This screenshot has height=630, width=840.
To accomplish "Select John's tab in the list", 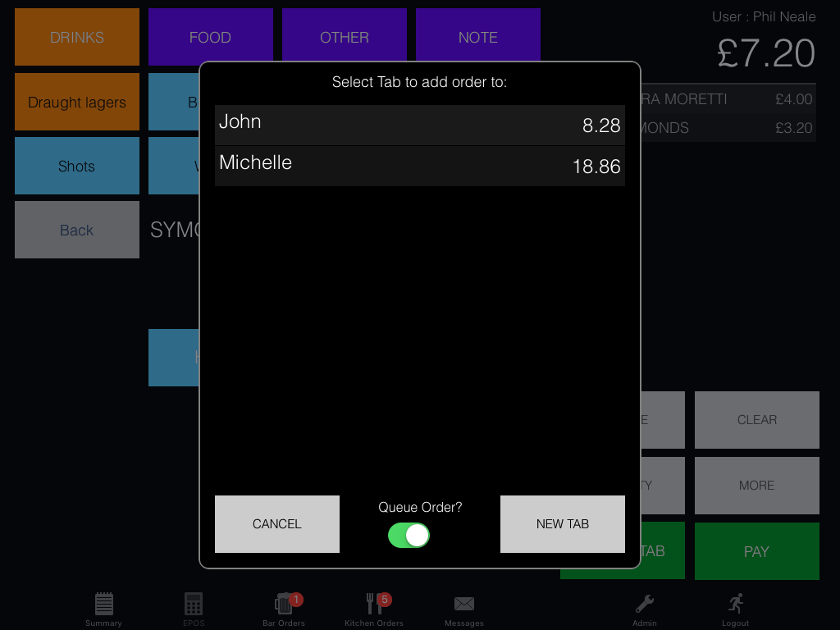I will click(419, 125).
